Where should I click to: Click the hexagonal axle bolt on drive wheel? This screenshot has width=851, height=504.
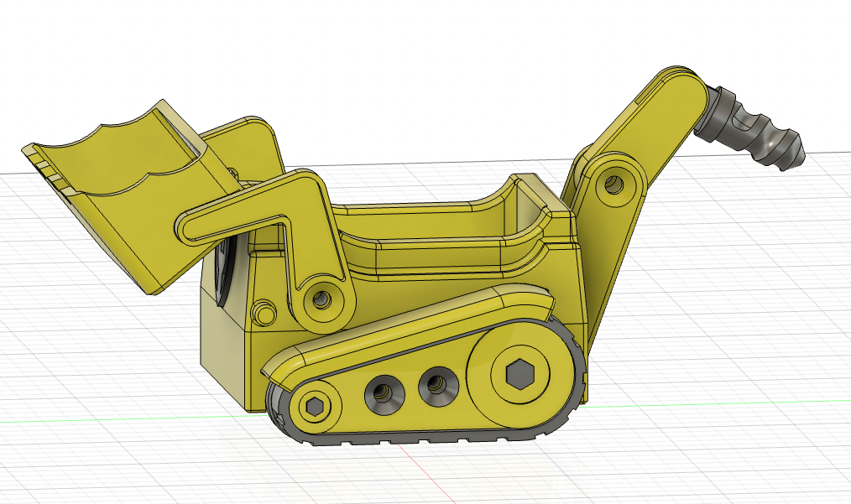(x=520, y=372)
